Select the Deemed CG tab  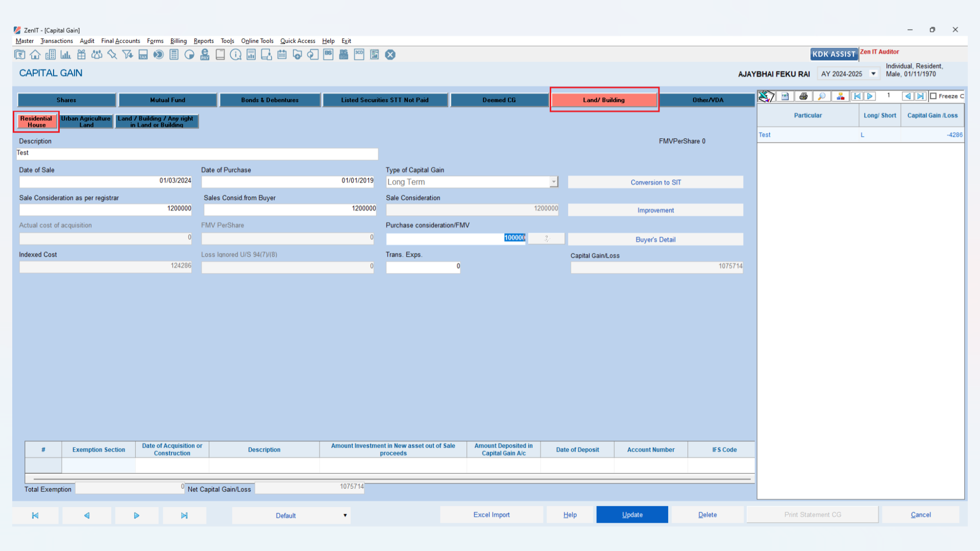499,100
